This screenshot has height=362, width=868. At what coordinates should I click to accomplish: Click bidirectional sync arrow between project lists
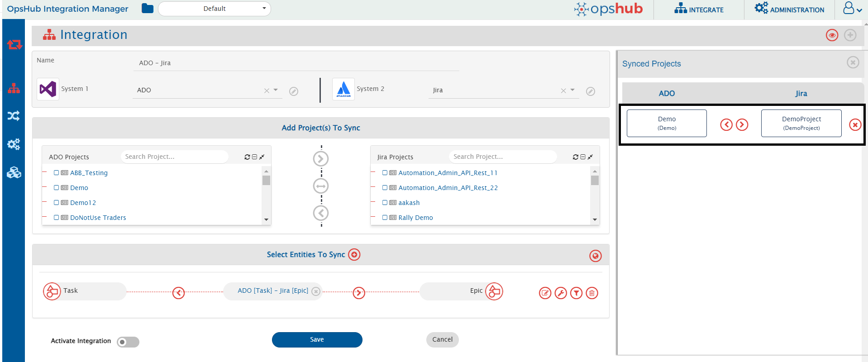pos(321,186)
